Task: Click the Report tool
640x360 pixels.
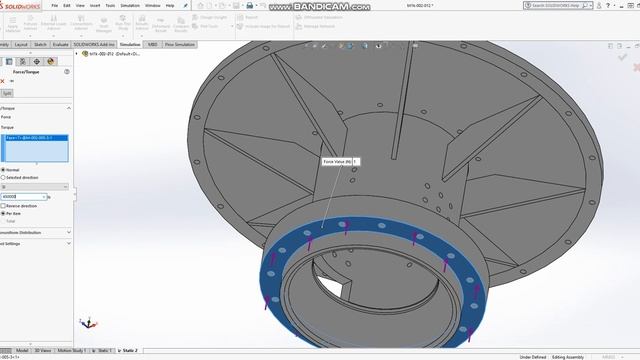Action: 247,18
